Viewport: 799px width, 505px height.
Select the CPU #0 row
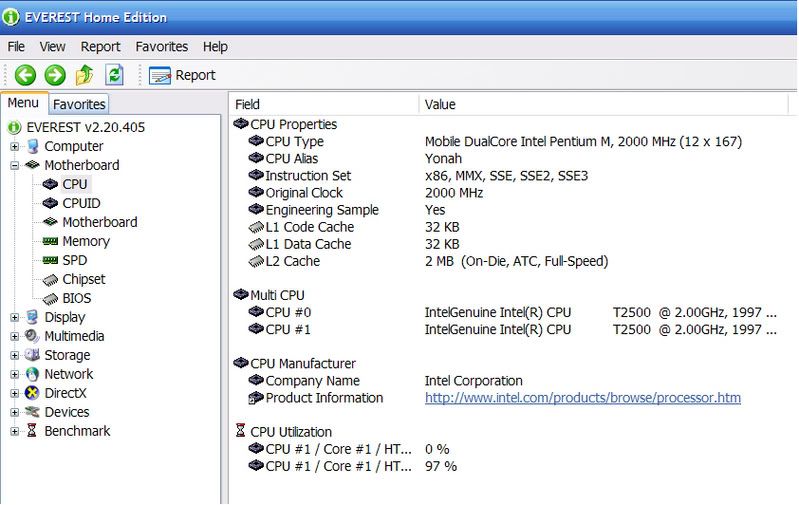[513, 312]
